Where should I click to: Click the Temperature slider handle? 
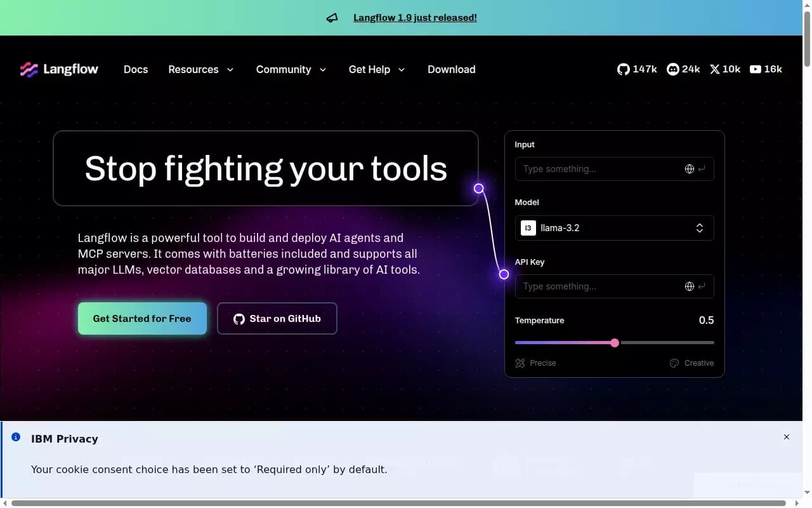pyautogui.click(x=615, y=343)
